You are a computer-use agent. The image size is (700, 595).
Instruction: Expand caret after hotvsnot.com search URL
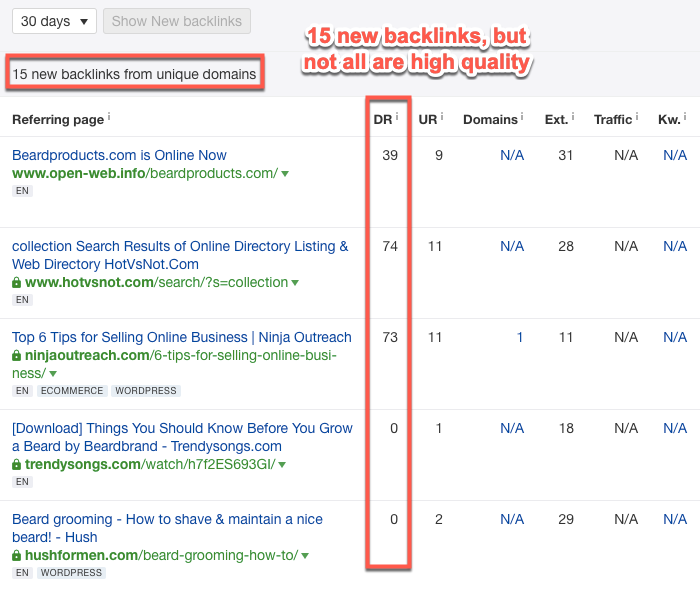click(x=295, y=283)
